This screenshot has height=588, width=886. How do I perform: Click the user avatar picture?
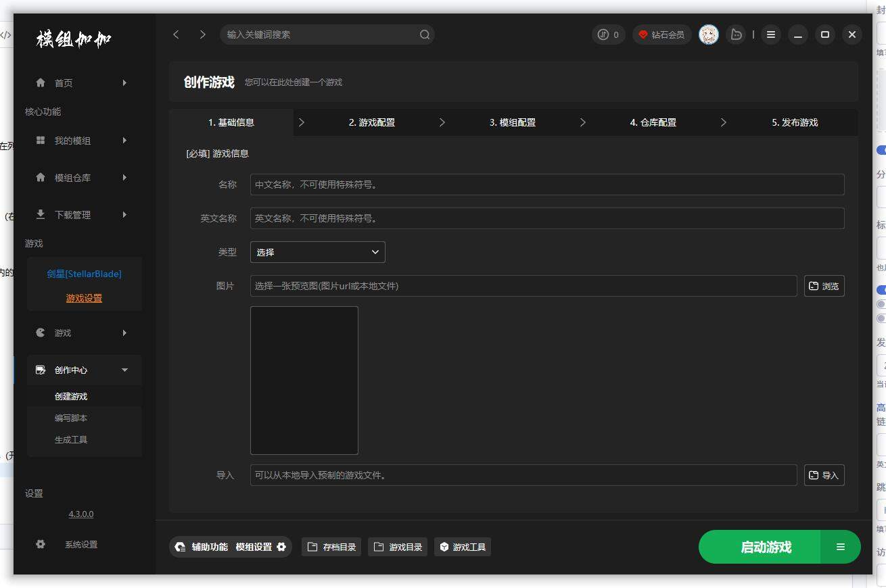coord(708,34)
